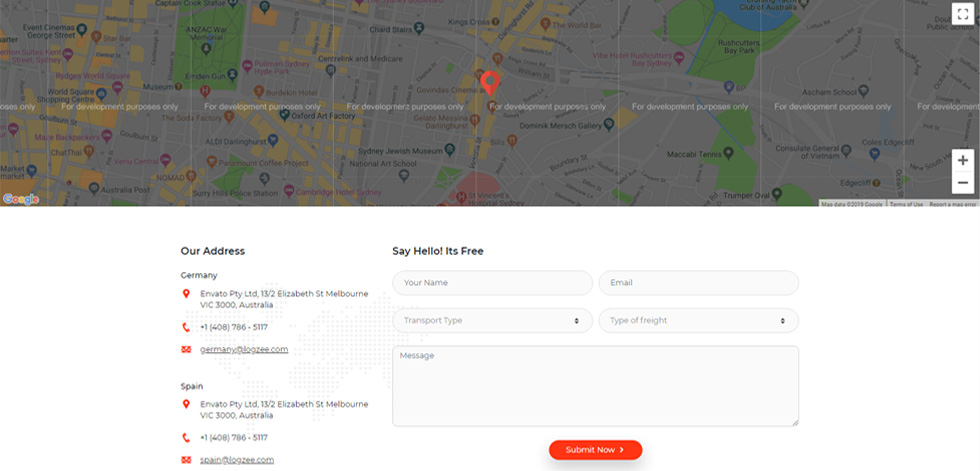Click Say Hello! Its Free heading
The image size is (980, 471).
point(438,251)
